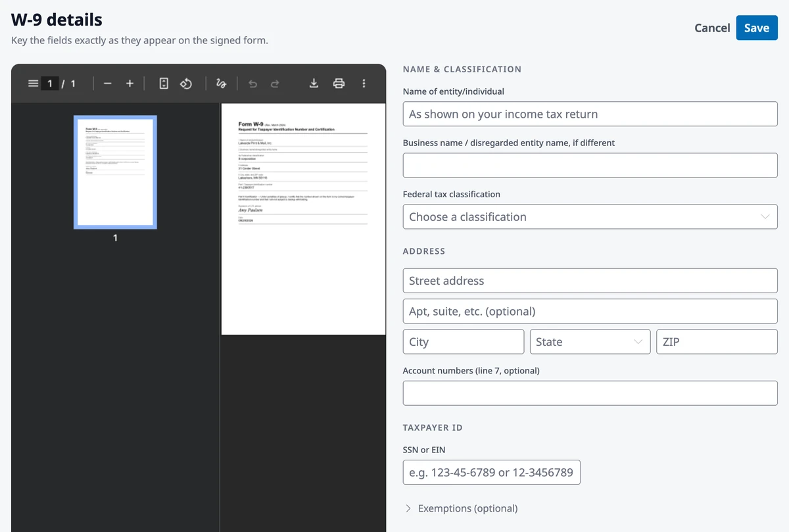
Task: Click the PDF page number box
Action: [50, 84]
